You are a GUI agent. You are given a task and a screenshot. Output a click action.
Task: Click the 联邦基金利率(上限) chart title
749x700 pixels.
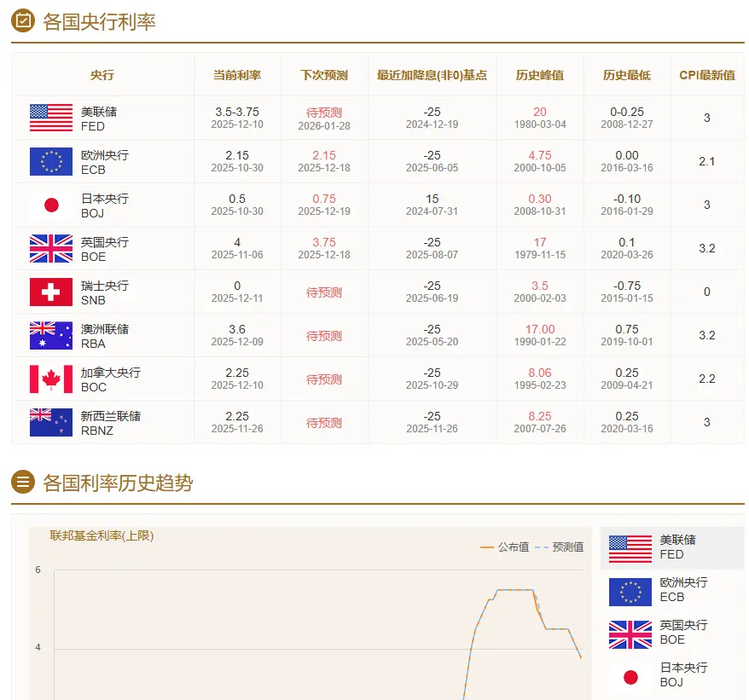click(102, 535)
